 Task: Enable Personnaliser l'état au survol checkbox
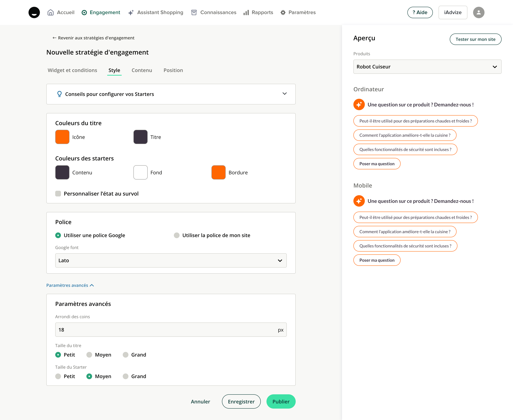coord(58,194)
